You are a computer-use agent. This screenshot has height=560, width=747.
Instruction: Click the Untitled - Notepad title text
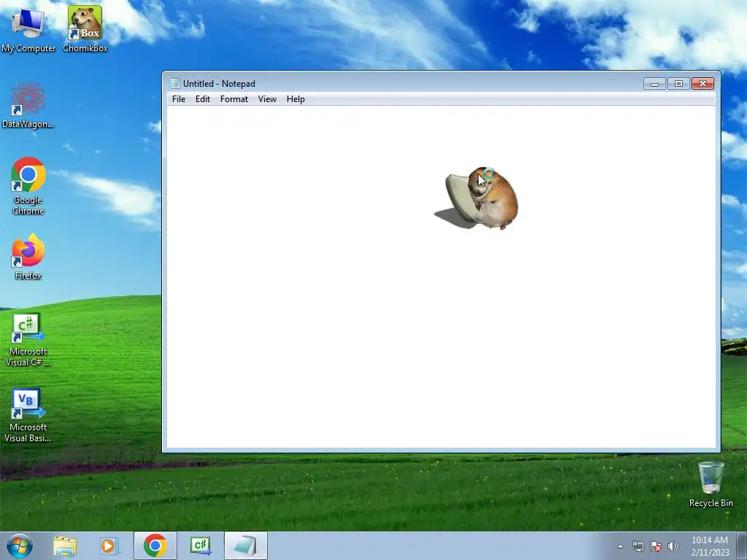tap(219, 84)
